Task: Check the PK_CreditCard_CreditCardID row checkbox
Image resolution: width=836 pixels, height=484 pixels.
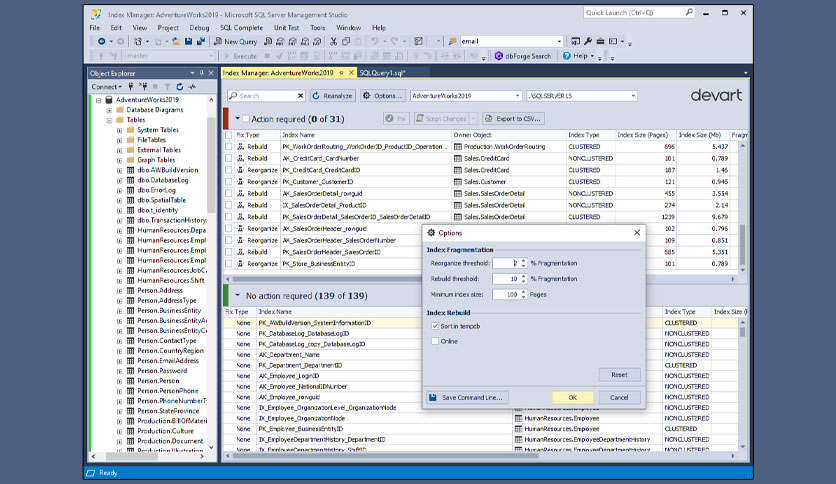Action: click(229, 170)
